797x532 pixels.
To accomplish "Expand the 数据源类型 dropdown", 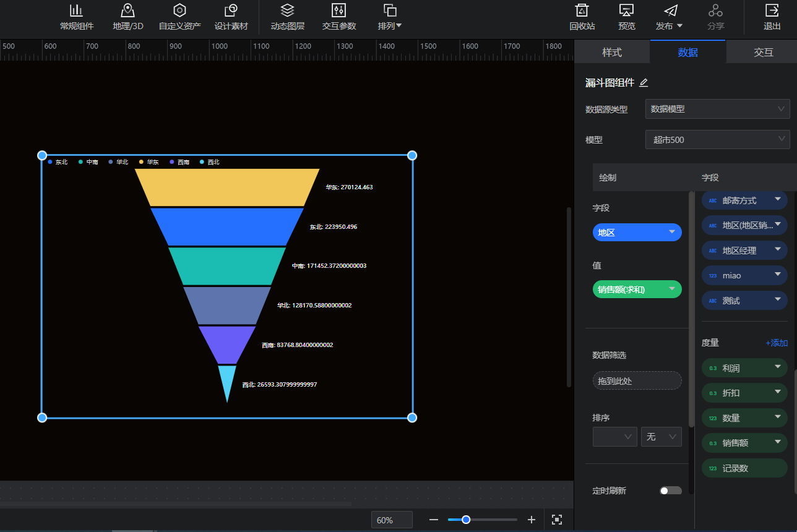I will pyautogui.click(x=717, y=109).
